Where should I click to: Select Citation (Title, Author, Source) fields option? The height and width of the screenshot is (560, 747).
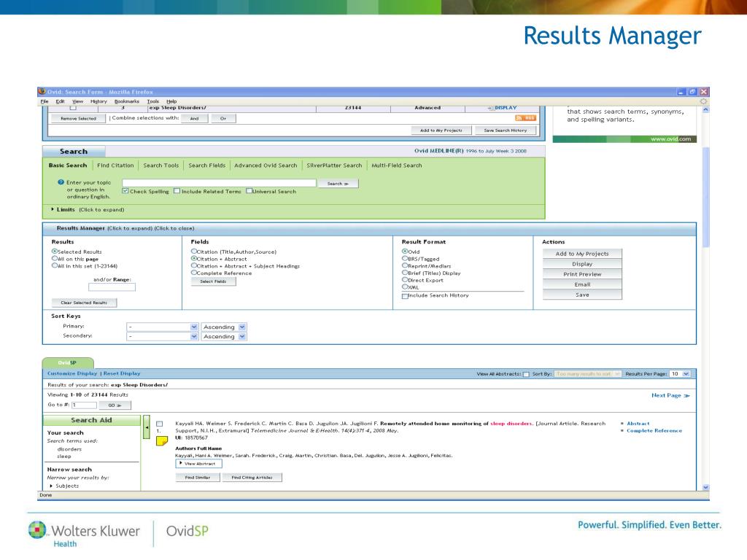194,251
